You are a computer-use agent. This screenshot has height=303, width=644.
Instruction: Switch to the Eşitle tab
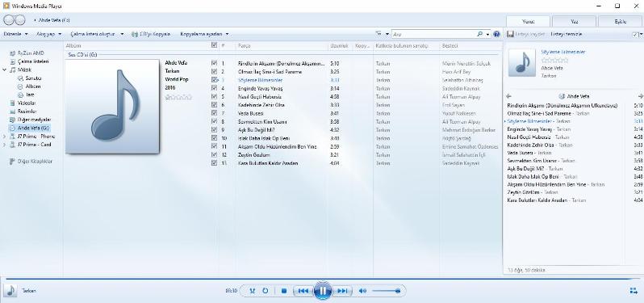click(621, 21)
